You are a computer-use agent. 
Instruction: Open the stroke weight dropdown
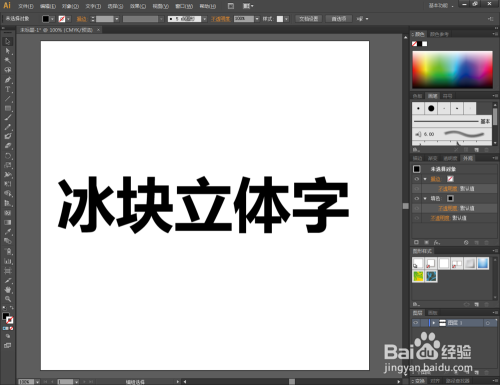pyautogui.click(x=117, y=19)
